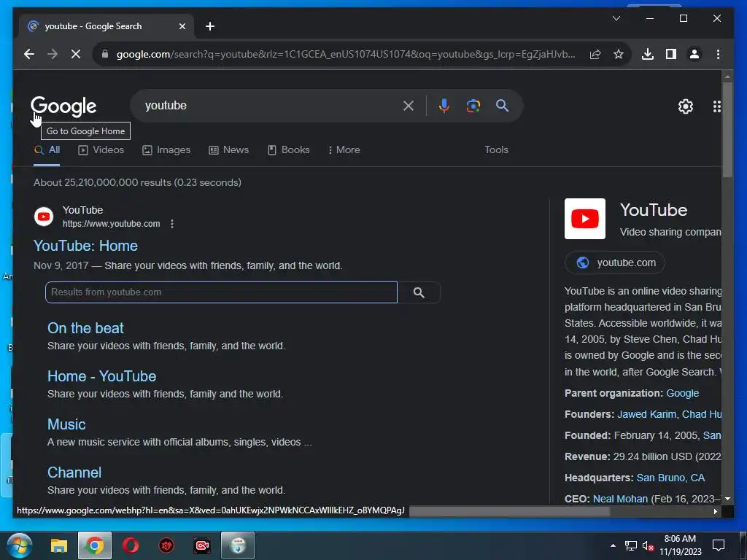Click the Google logo

tap(63, 106)
